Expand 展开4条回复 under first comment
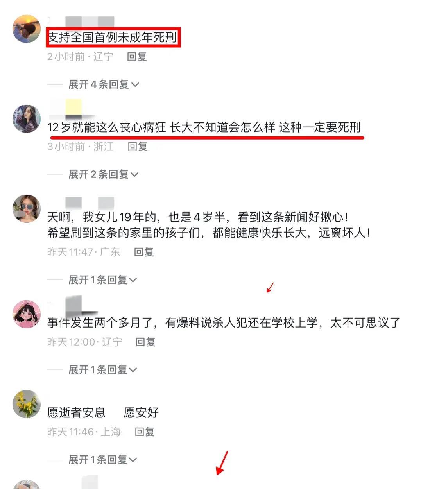Image resolution: width=448 pixels, height=489 pixels. 104,84
